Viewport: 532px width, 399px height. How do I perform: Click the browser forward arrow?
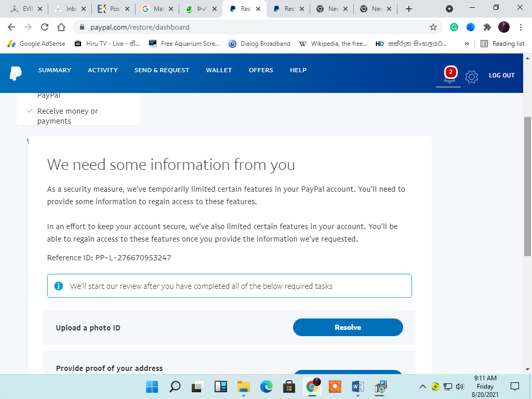(x=28, y=27)
